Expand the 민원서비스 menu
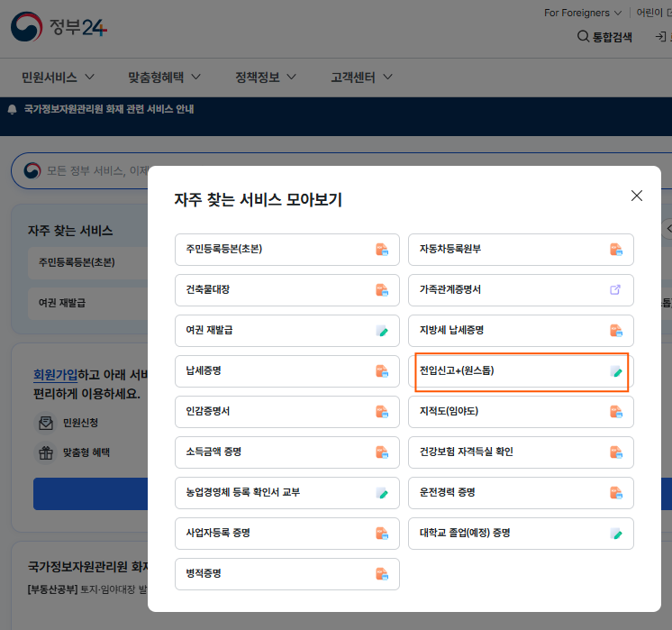 [x=58, y=78]
